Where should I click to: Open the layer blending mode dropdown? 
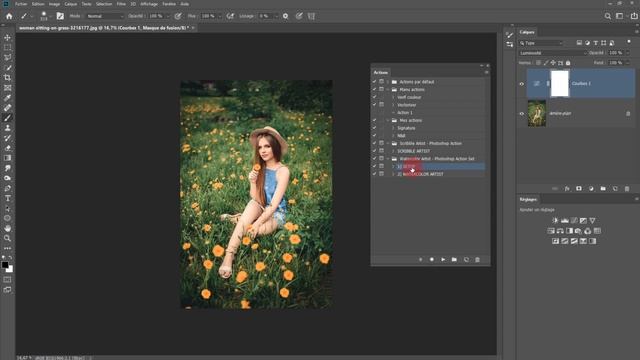553,53
